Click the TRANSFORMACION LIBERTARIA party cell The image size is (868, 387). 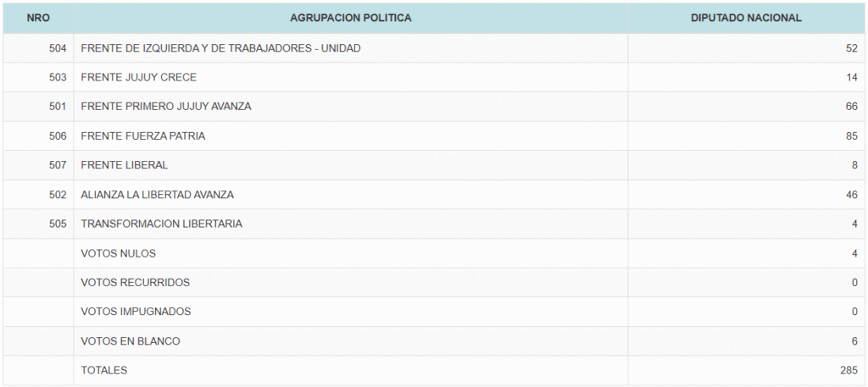point(161,224)
